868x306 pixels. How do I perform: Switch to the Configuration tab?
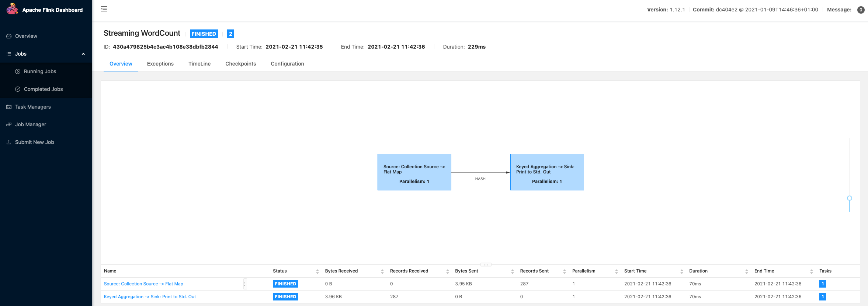287,64
